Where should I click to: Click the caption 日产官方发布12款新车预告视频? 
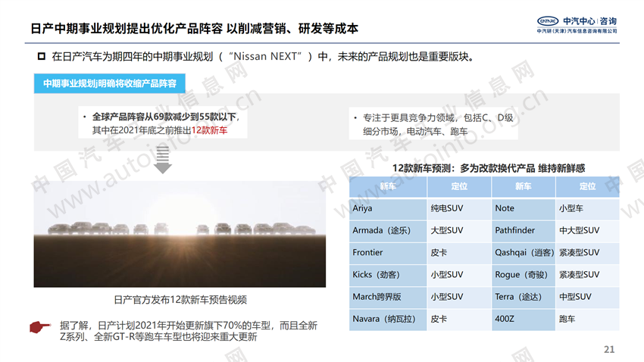[180, 300]
